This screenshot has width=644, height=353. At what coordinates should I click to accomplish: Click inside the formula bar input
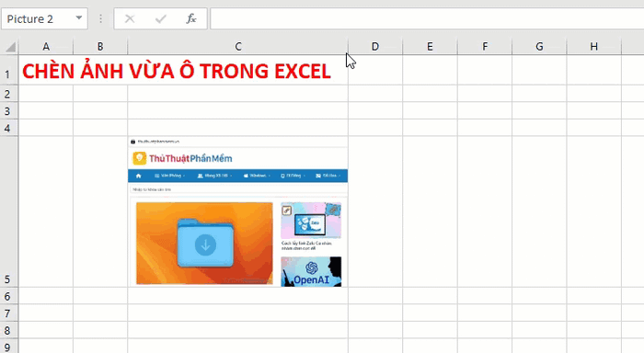427,19
